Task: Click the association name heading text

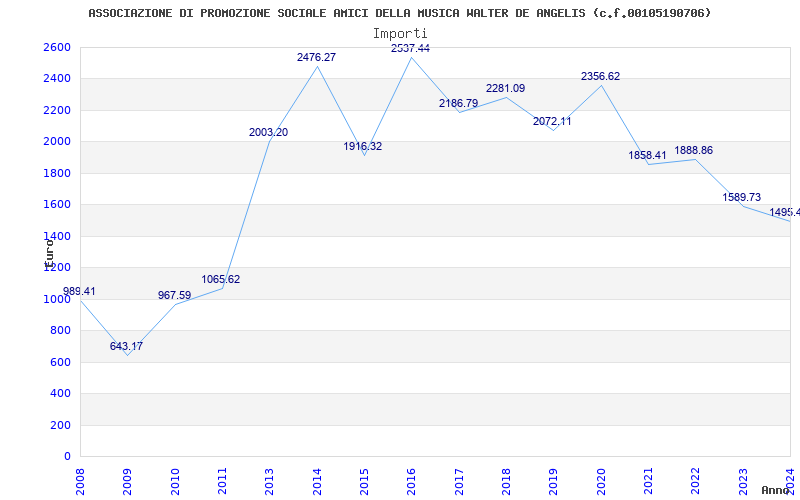Action: (399, 13)
